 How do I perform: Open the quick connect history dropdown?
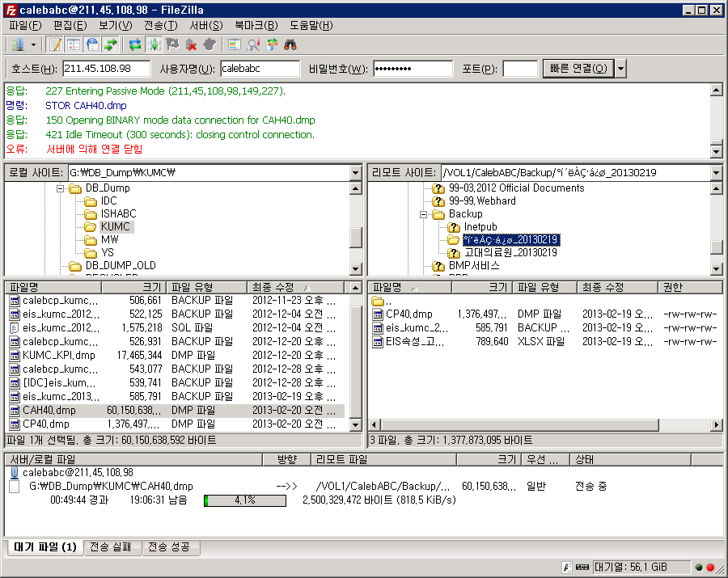point(620,69)
